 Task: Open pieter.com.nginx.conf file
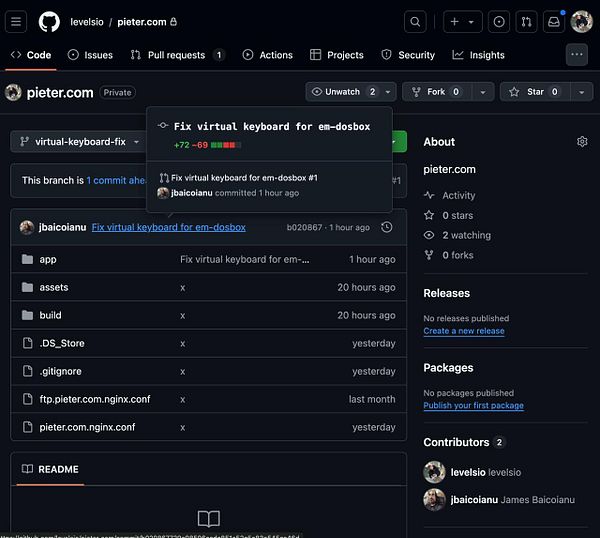pos(87,427)
